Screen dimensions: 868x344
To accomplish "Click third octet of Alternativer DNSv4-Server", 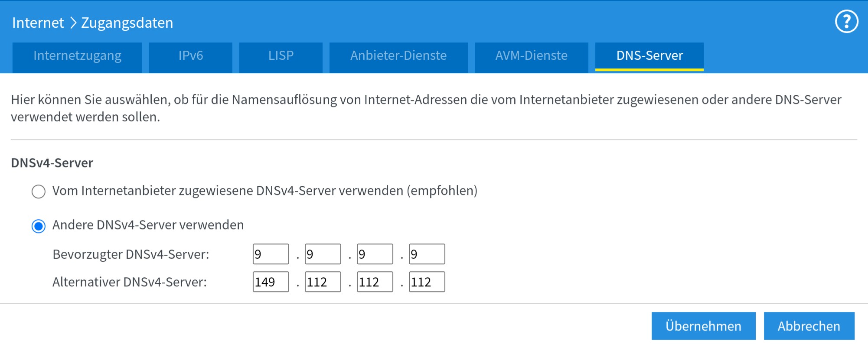I will point(375,282).
